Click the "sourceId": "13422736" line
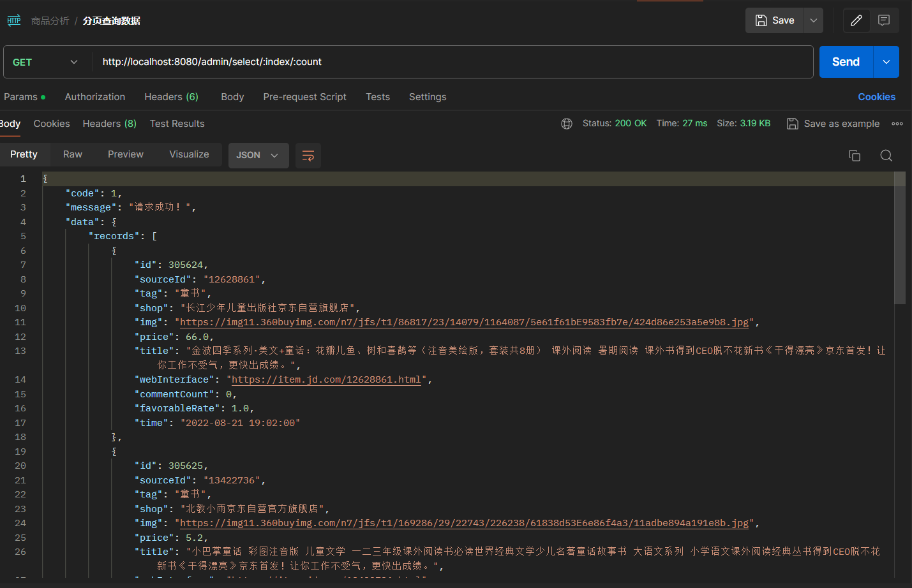The width and height of the screenshot is (912, 588). [x=200, y=480]
